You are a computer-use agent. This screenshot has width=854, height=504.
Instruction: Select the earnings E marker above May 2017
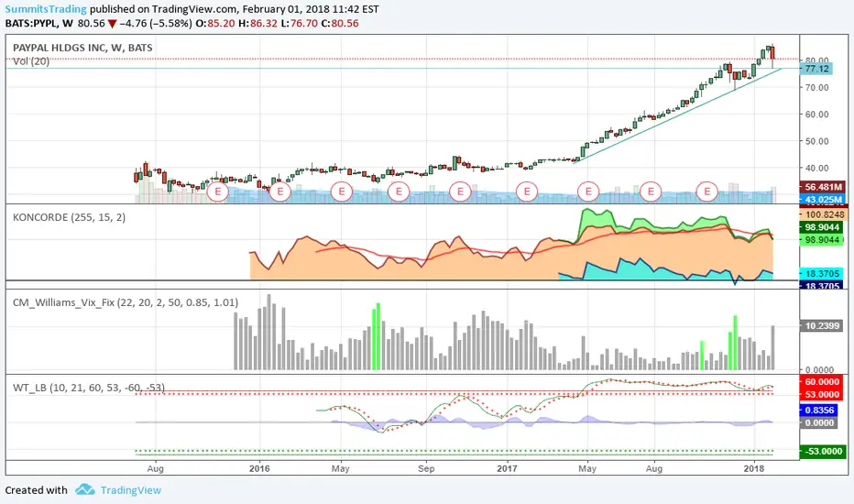pos(588,192)
